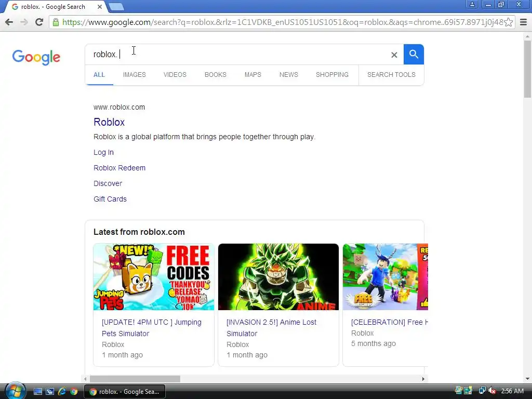This screenshot has height=399, width=532.
Task: Click the green padlock security icon
Action: 56,22
